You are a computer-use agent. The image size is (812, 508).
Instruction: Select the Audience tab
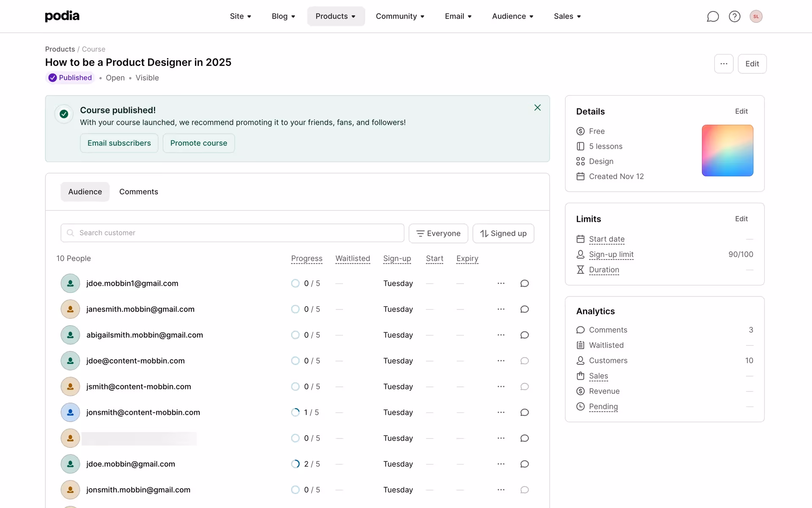[x=85, y=192]
